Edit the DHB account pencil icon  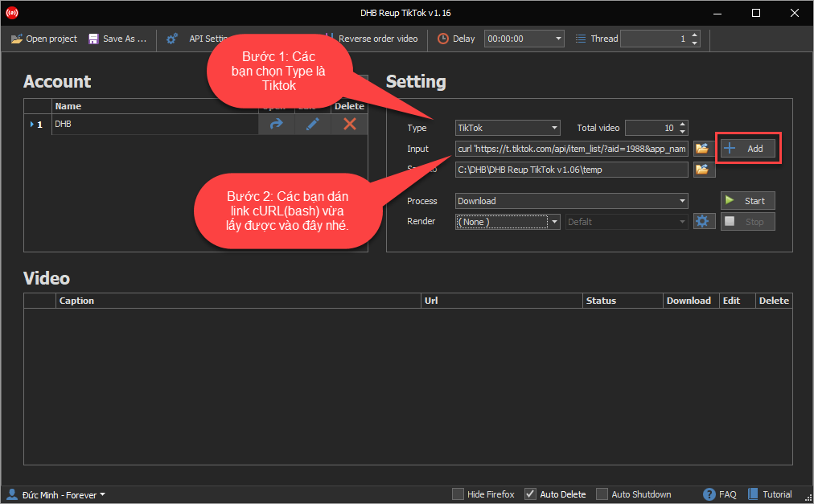(x=313, y=124)
